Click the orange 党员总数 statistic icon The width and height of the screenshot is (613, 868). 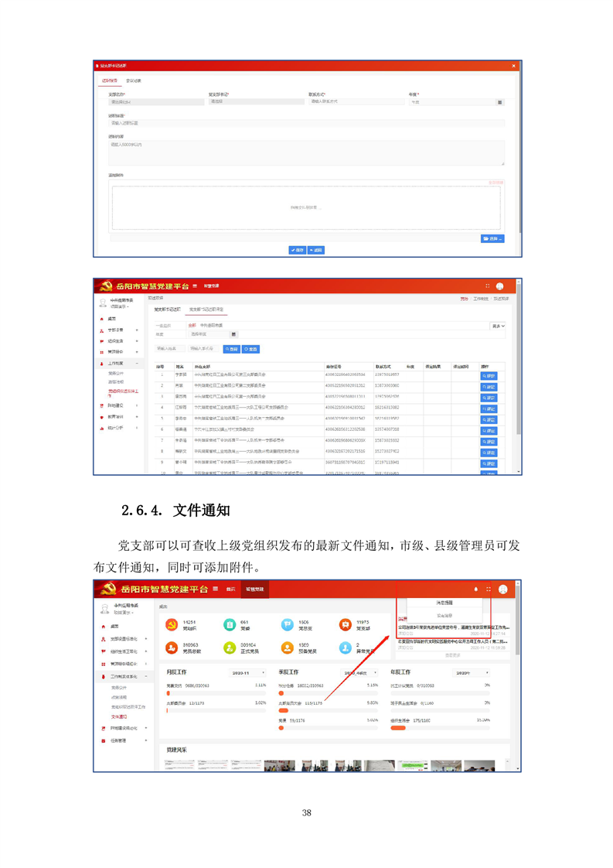(x=172, y=647)
